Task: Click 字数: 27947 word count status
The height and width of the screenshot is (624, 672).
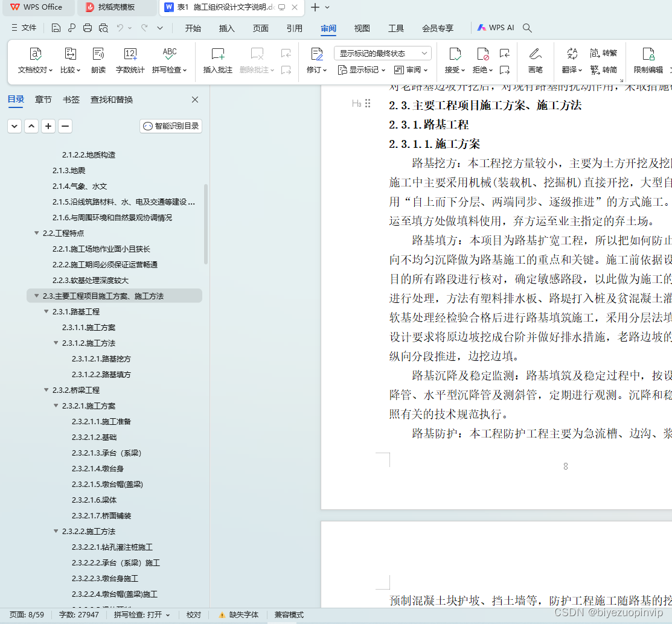Action: point(79,615)
